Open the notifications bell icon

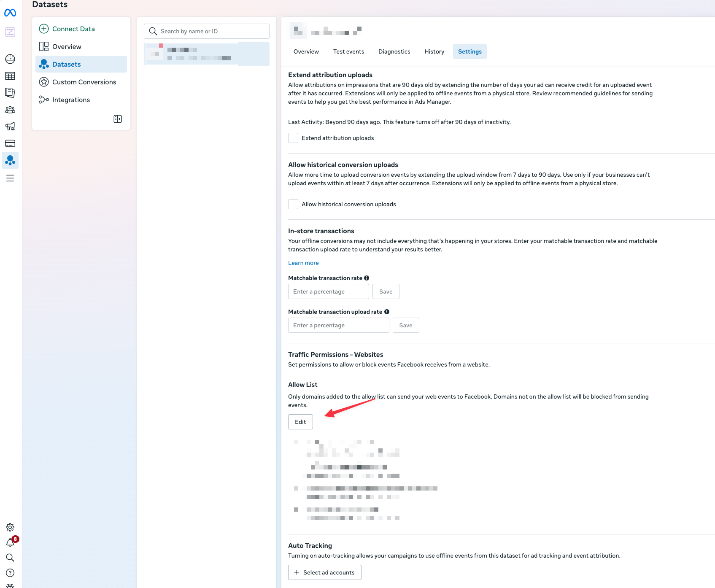pos(10,543)
